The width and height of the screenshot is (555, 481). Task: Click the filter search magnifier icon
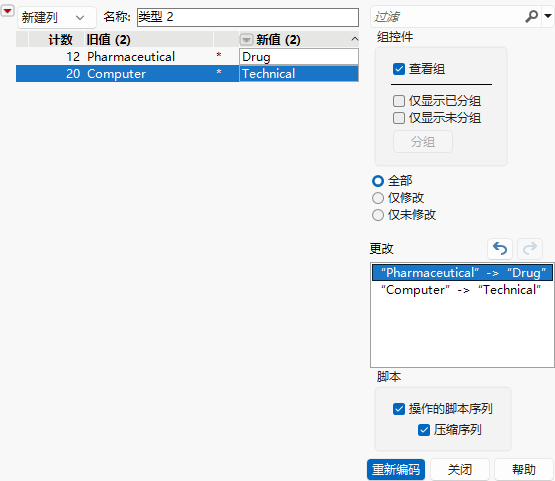531,16
